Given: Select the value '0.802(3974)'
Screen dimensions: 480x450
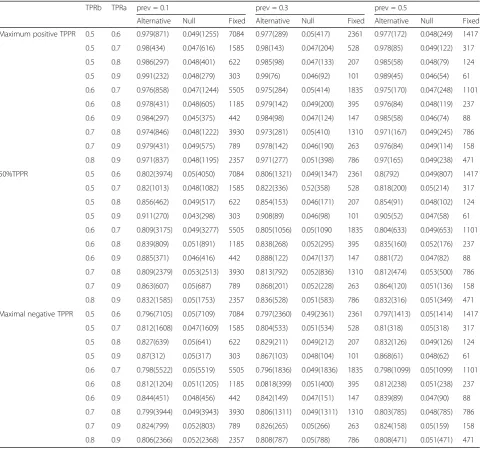Looking at the screenshot, I should (x=155, y=174).
